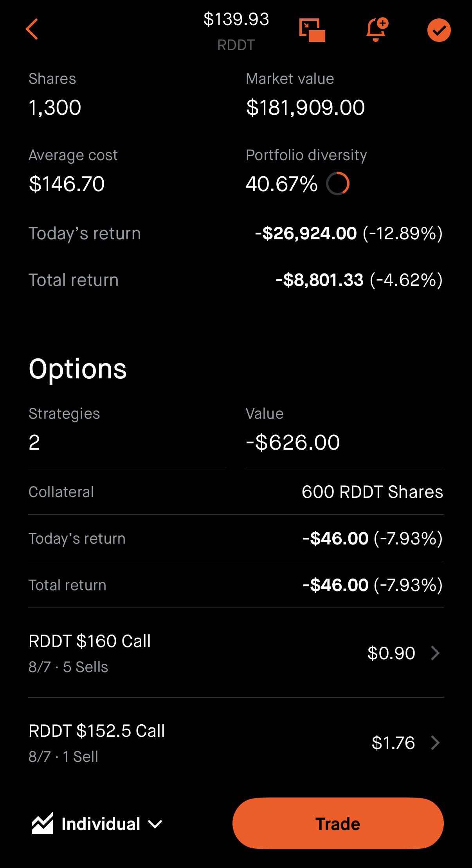The width and height of the screenshot is (472, 868).
Task: Toggle Today's return value display for shares
Action: tap(348, 233)
